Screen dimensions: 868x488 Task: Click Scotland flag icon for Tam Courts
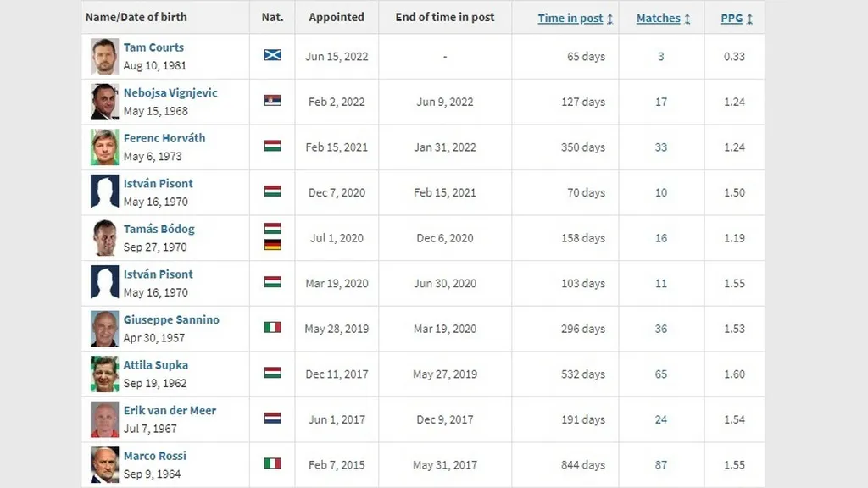click(x=272, y=55)
